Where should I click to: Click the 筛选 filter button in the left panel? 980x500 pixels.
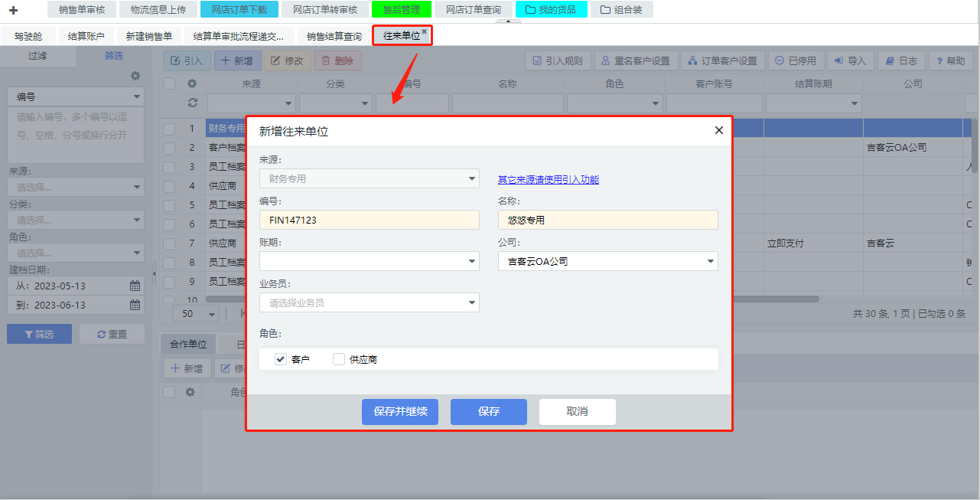click(39, 334)
